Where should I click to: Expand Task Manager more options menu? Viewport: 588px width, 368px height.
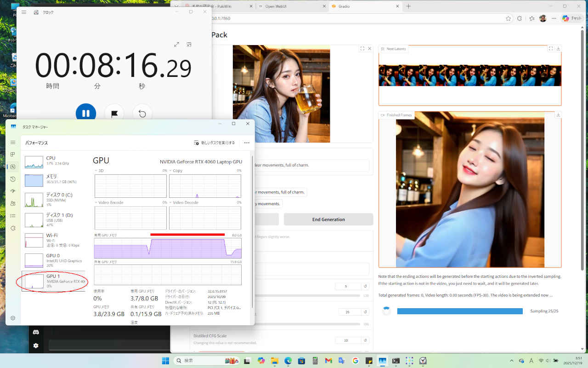pos(247,143)
